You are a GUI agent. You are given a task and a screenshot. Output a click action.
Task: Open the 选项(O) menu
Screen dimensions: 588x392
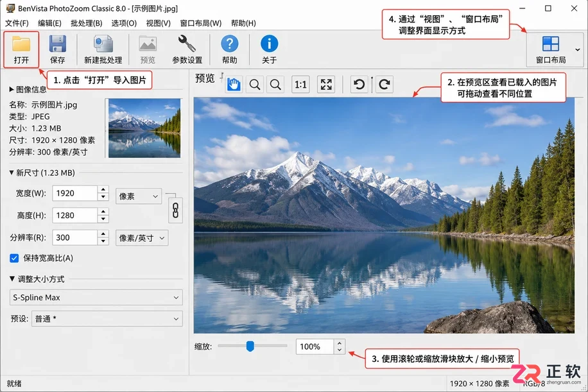124,23
